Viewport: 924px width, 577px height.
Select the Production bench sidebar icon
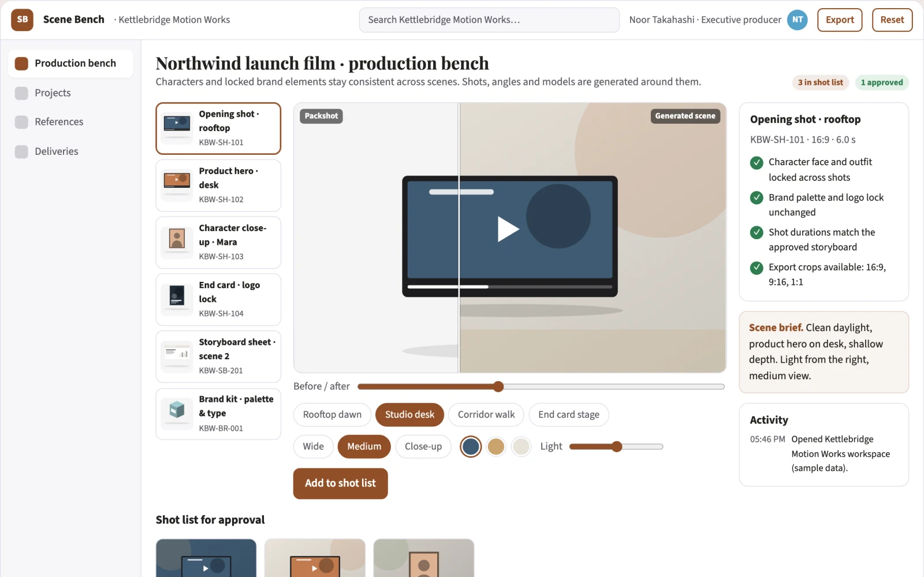click(21, 64)
